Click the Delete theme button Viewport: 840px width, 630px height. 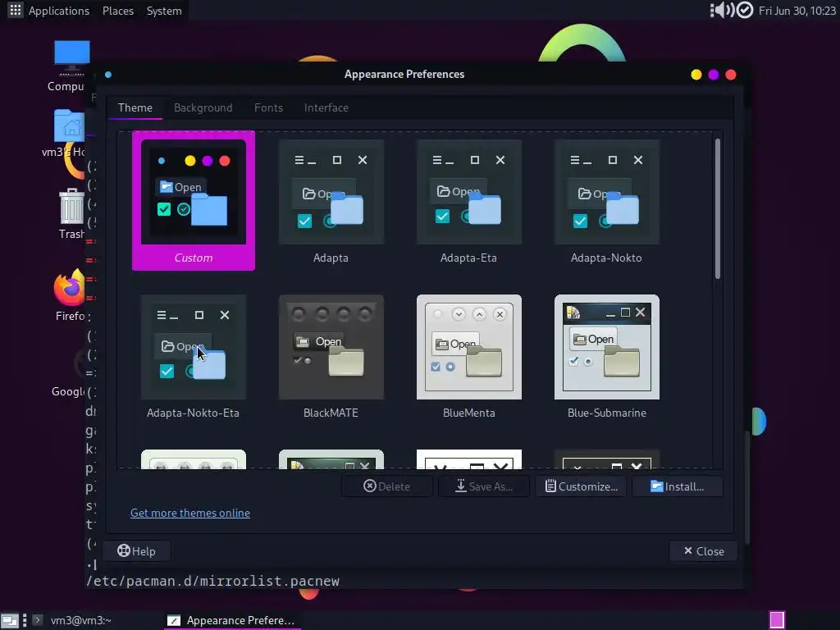click(x=387, y=486)
